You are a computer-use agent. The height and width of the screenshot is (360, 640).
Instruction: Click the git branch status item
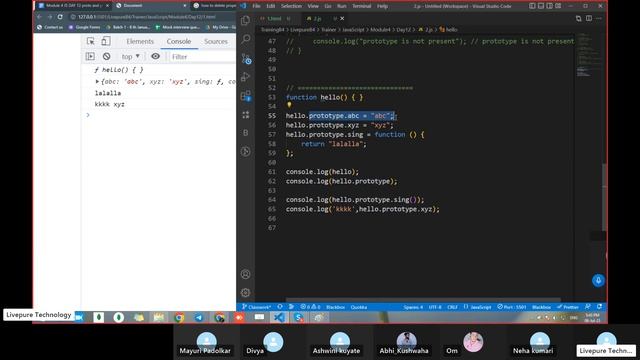pos(256,307)
